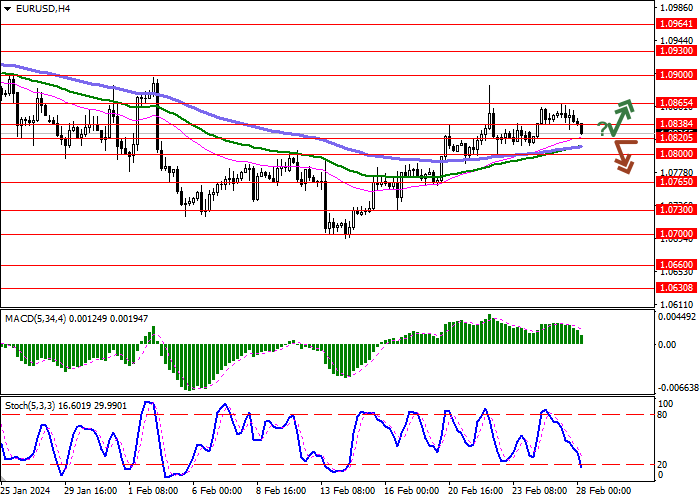Viewport: 700px width, 500px height.
Task: Click the EURUSD,H4 chart title
Action: [x=43, y=8]
